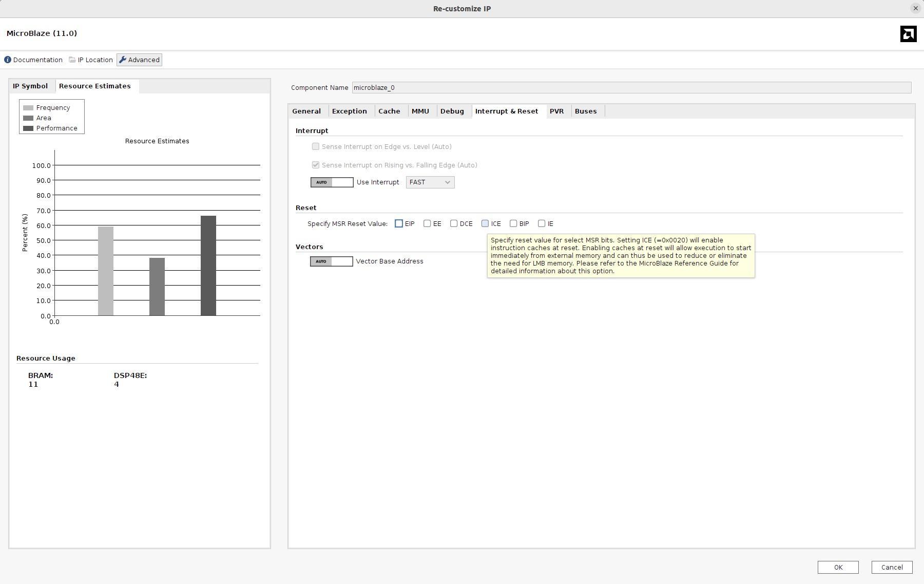Toggle the Advanced wrench button
This screenshot has width=924, height=584.
(x=139, y=60)
